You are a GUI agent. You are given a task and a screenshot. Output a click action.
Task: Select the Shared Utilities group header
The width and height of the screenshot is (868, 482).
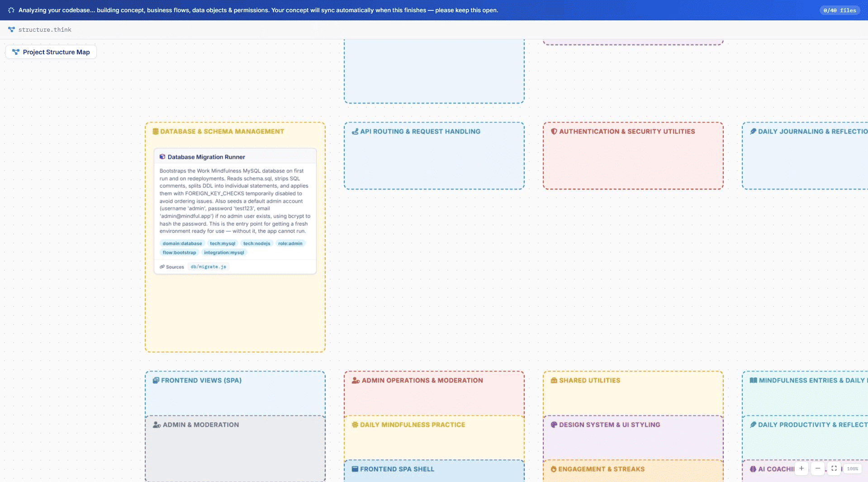point(589,380)
